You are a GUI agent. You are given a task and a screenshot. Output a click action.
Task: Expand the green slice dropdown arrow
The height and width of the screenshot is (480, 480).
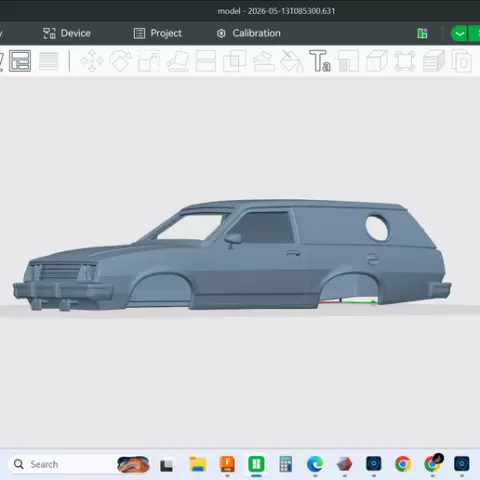click(459, 34)
